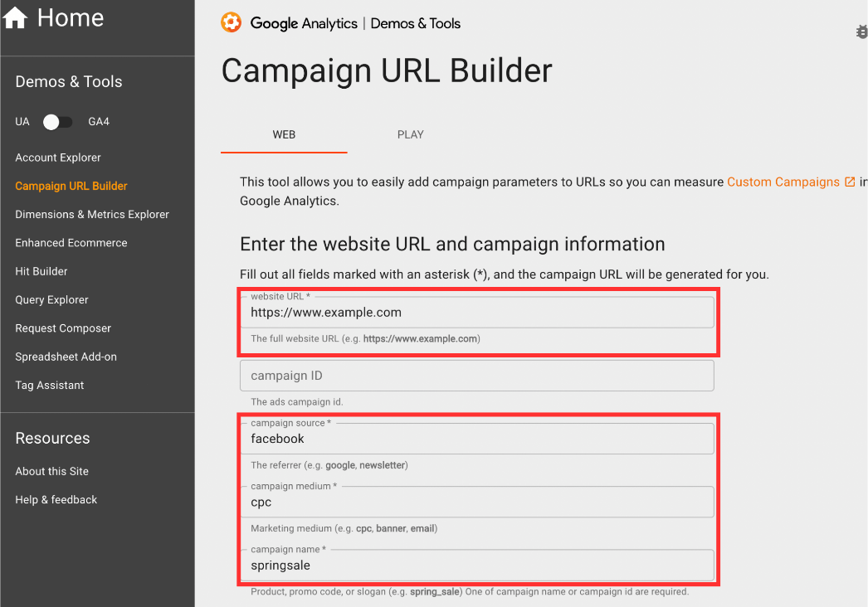Toggle the UA / GA4 switch

coord(57,122)
